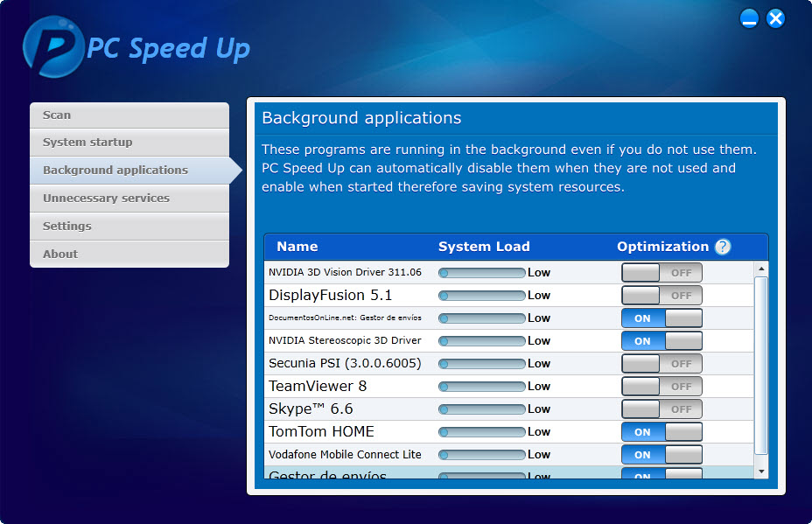
Task: Turn off NVIDIA Stereoscopic 3D Driver optimization
Action: click(661, 340)
